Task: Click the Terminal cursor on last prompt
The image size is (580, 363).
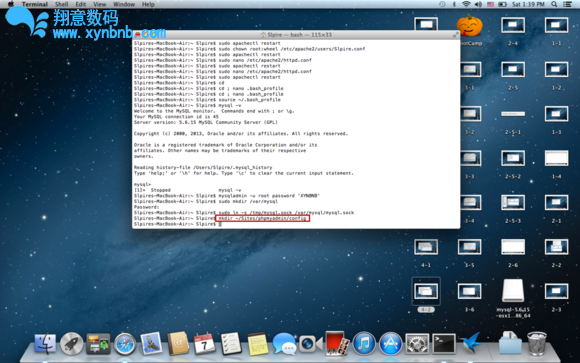Action: pos(220,224)
